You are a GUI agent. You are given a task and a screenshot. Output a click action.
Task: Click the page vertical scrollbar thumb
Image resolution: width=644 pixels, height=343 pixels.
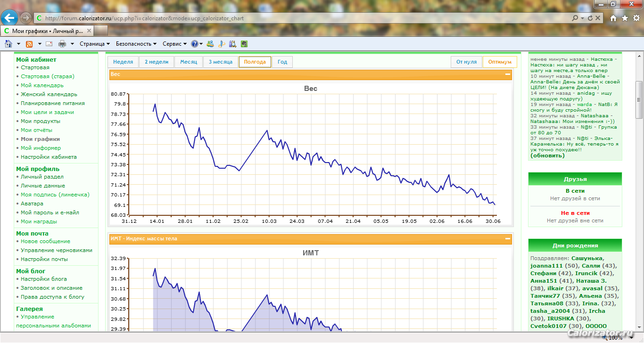coord(640,100)
